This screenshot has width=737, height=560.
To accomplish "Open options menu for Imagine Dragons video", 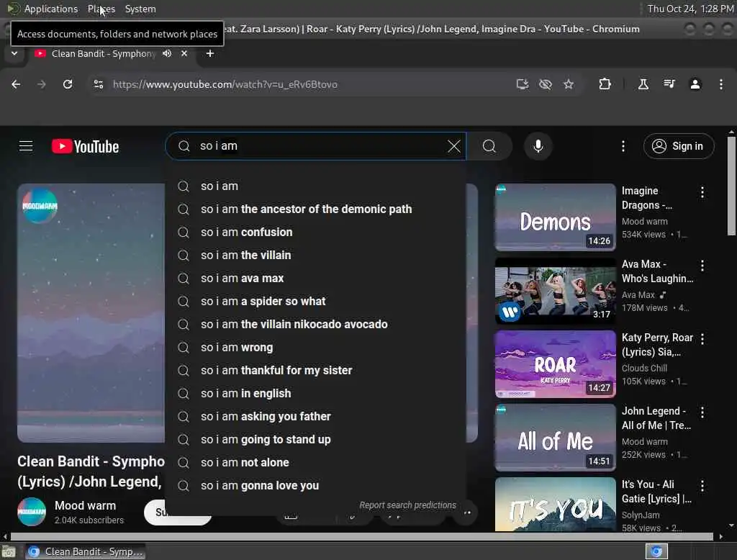I will (x=702, y=192).
